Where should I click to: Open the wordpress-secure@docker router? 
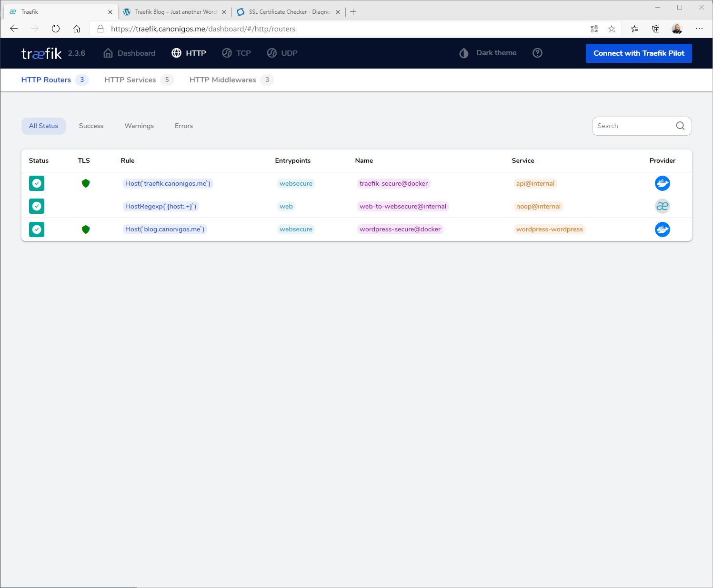pyautogui.click(x=400, y=229)
